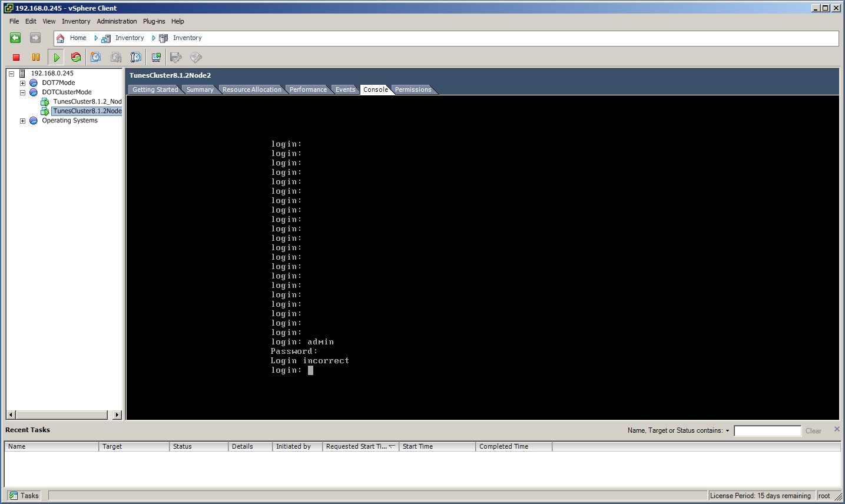The image size is (845, 504).
Task: Open the Edit menu
Action: pyautogui.click(x=31, y=21)
